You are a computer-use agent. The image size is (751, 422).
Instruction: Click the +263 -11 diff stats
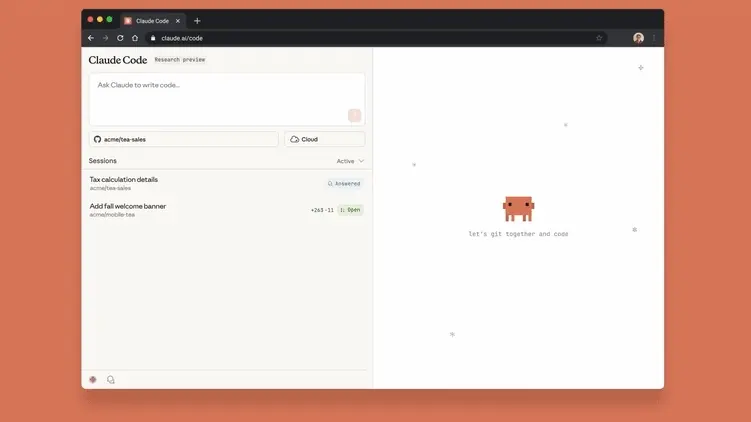322,210
